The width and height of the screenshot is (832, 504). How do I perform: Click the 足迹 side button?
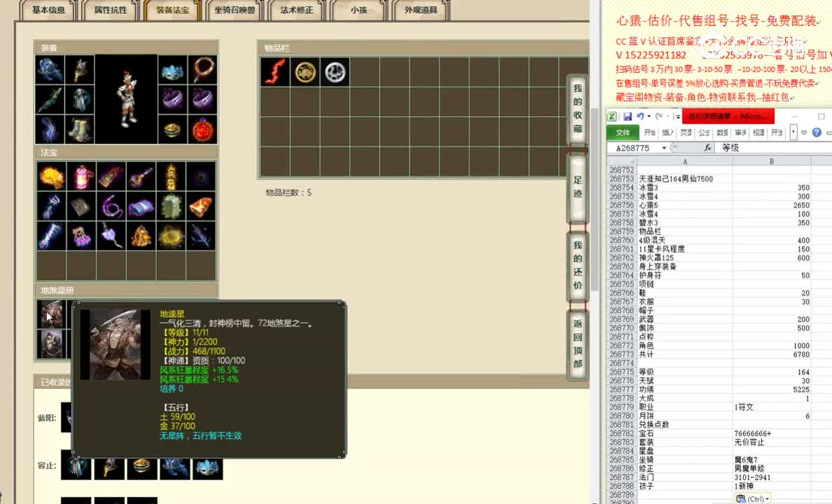(577, 187)
